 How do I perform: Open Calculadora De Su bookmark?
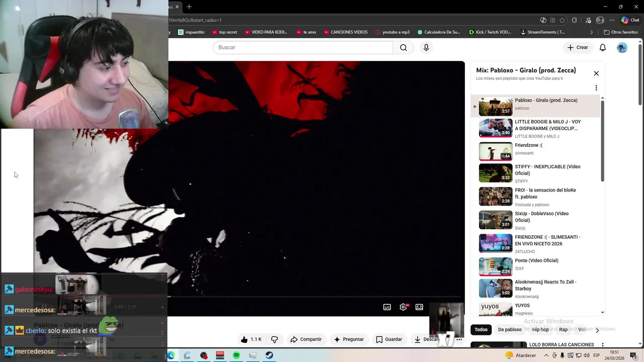439,32
